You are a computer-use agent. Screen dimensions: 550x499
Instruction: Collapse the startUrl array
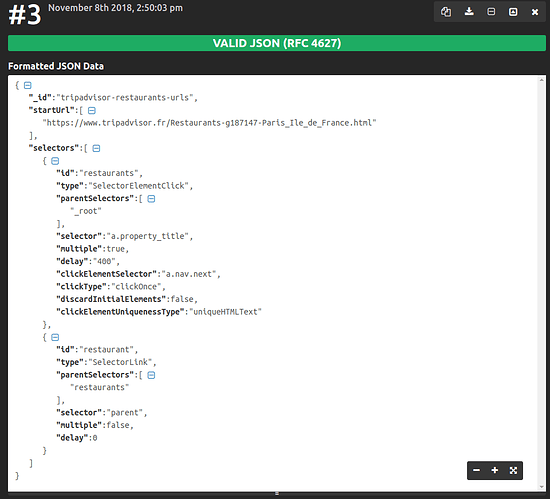click(92, 110)
